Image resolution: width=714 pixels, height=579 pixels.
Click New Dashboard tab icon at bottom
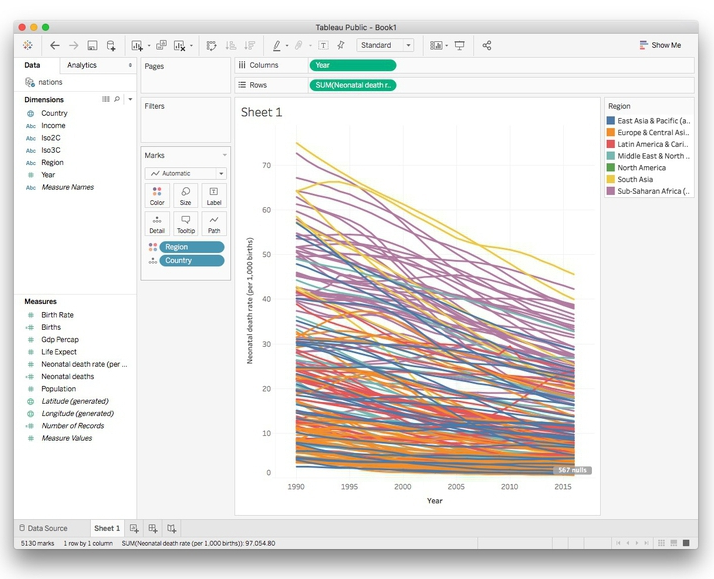pyautogui.click(x=153, y=528)
